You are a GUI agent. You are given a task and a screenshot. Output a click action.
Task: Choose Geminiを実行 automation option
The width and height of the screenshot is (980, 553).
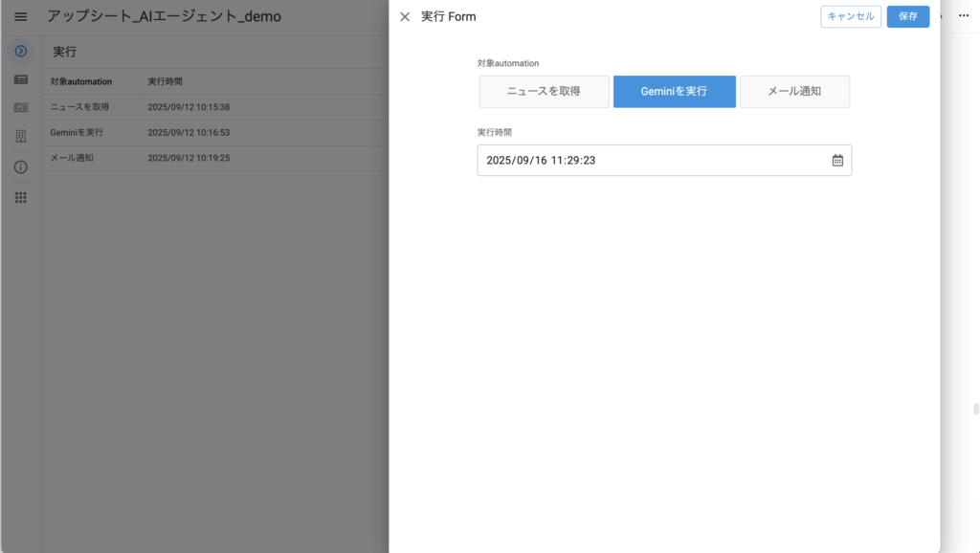(675, 91)
